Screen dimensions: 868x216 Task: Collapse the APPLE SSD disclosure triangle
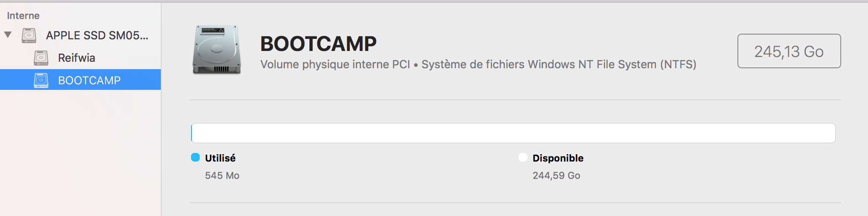[8, 35]
